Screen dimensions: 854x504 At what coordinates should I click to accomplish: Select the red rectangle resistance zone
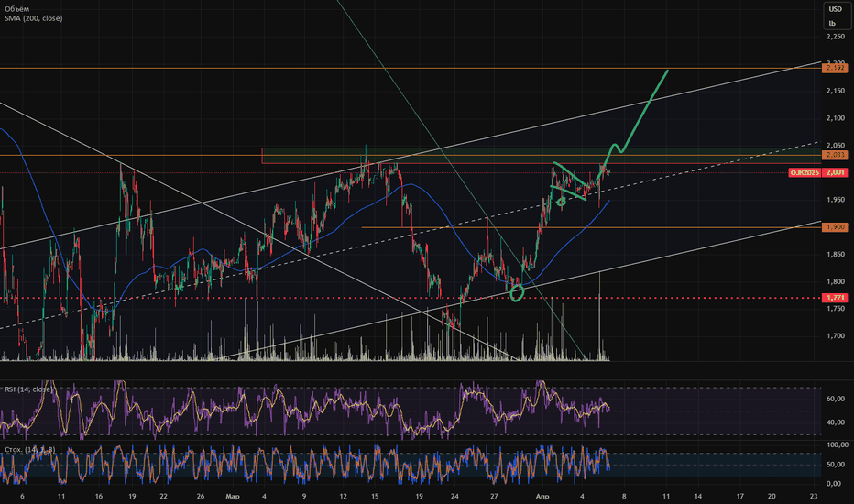(542, 156)
